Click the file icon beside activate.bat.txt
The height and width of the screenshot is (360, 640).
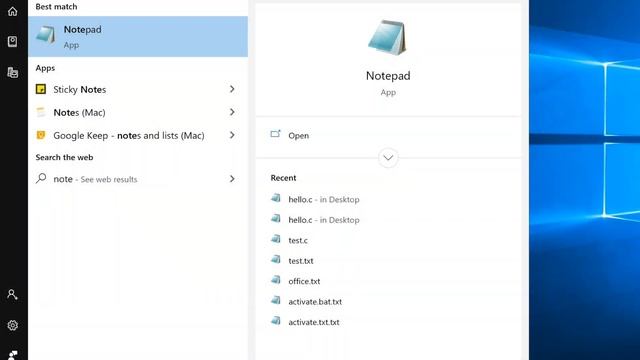point(276,300)
